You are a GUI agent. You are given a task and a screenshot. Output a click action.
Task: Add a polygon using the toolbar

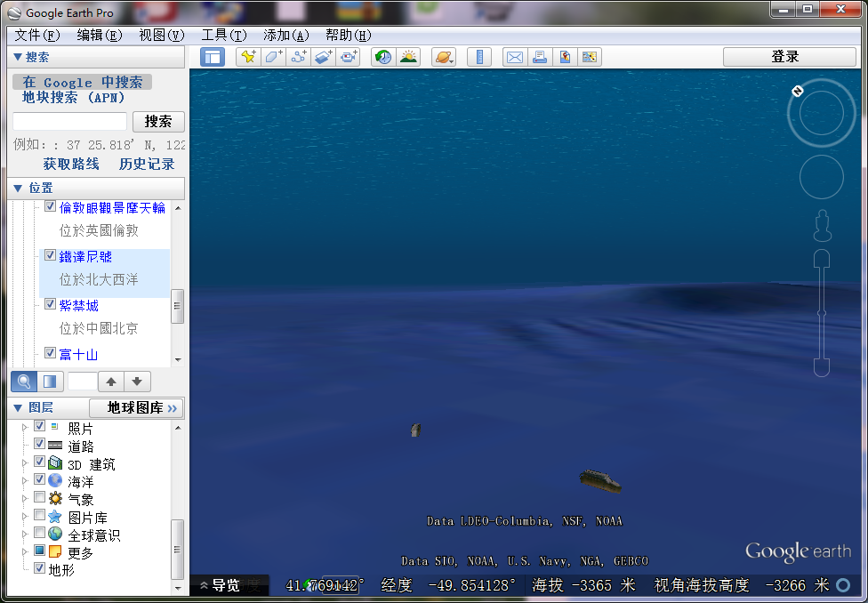(x=273, y=57)
